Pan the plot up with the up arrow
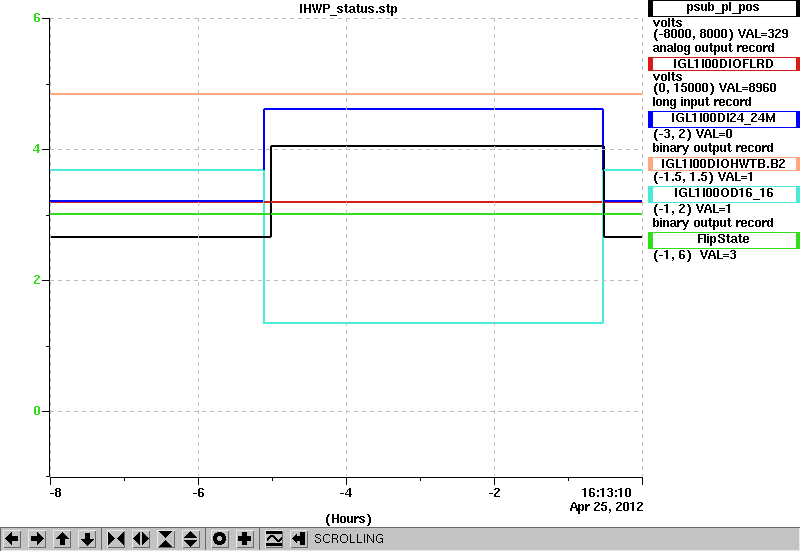The width and height of the screenshot is (800, 551). coord(62,539)
